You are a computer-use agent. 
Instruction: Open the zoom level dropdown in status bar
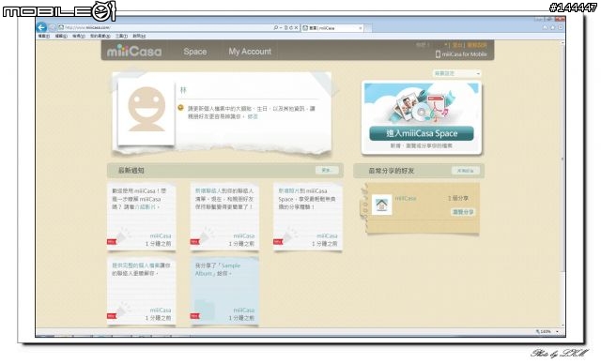click(557, 331)
